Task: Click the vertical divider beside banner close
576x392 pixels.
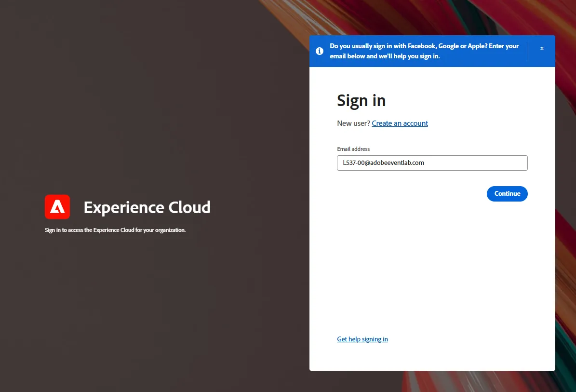Action: 528,51
